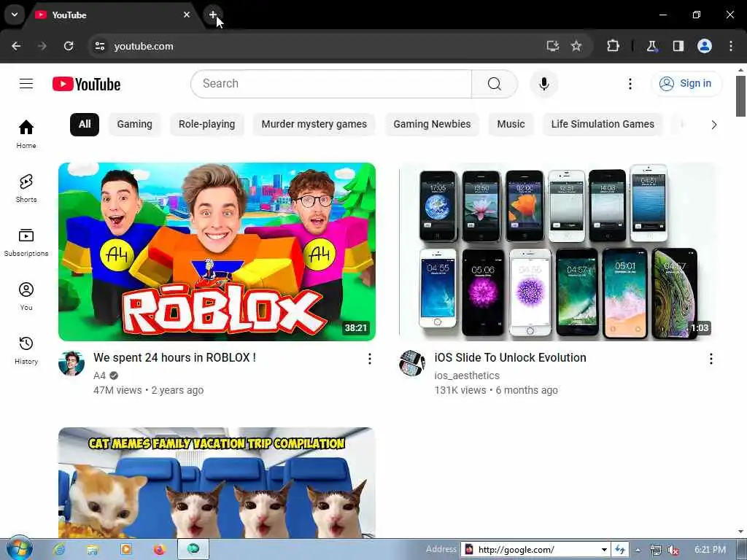Open the tab search dropdown arrow
The image size is (747, 560).
(x=15, y=15)
